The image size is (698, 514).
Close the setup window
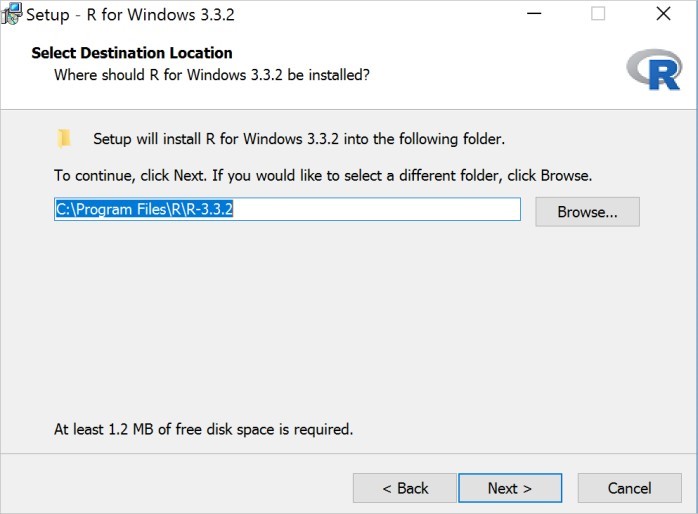(x=663, y=14)
